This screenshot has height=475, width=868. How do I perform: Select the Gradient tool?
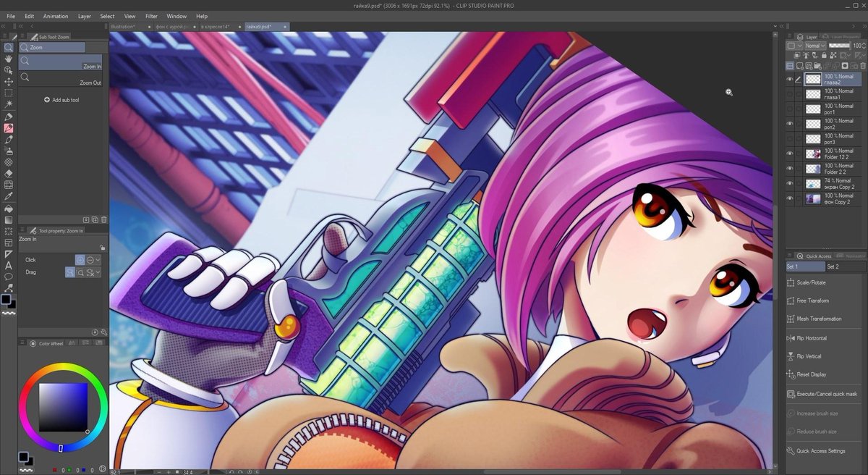[9, 220]
